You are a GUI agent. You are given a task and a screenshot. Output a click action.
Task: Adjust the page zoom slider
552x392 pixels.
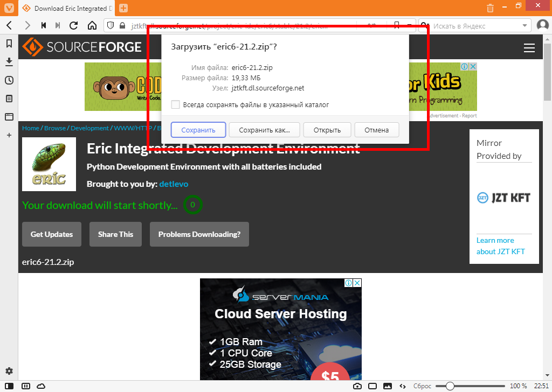(x=450, y=386)
